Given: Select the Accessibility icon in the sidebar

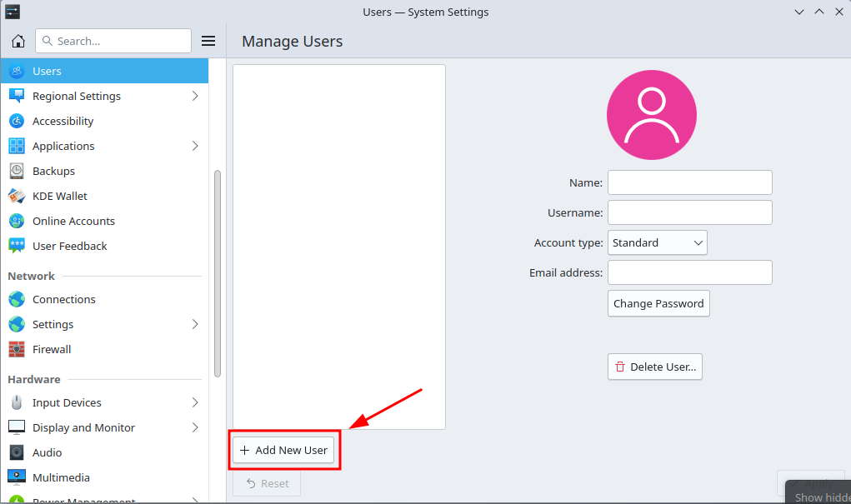Looking at the screenshot, I should point(17,121).
